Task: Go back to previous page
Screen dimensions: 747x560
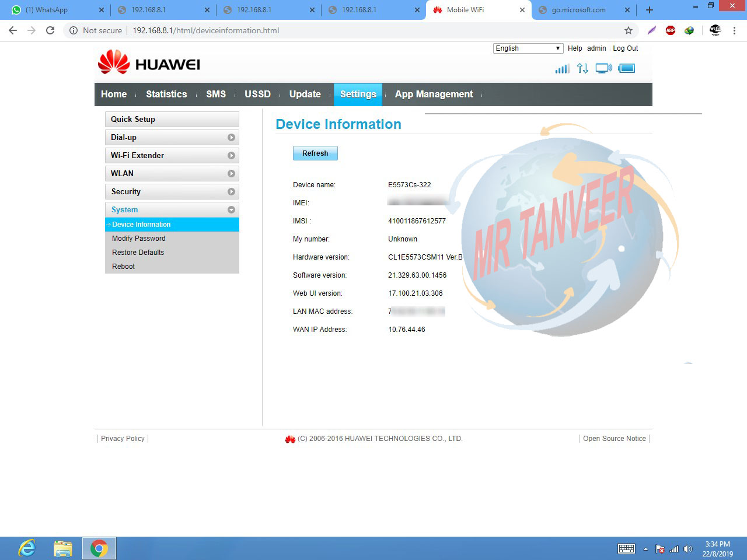Action: tap(13, 30)
